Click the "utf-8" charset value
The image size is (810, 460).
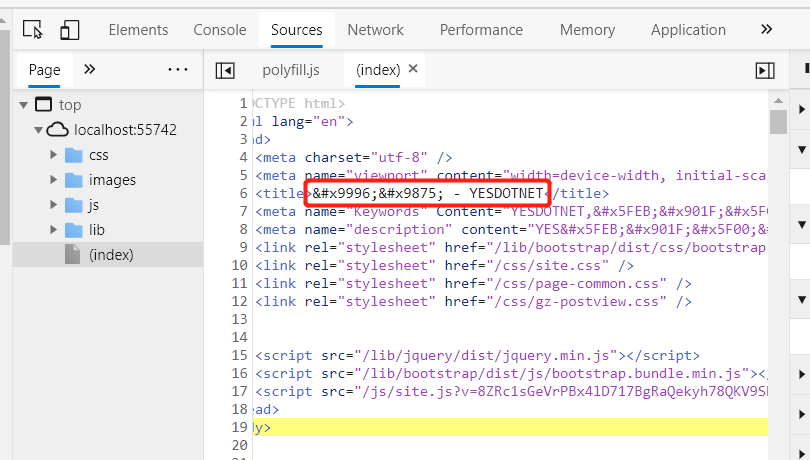point(399,157)
